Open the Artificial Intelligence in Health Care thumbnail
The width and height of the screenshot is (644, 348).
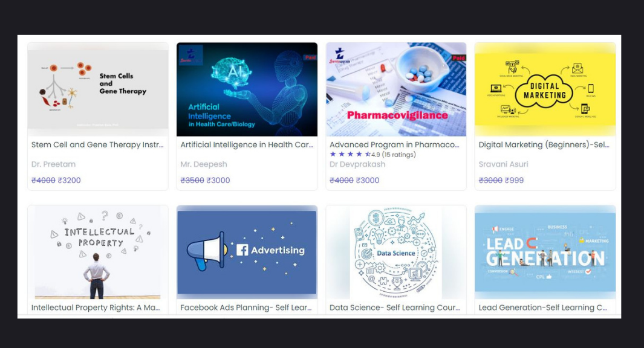247,89
